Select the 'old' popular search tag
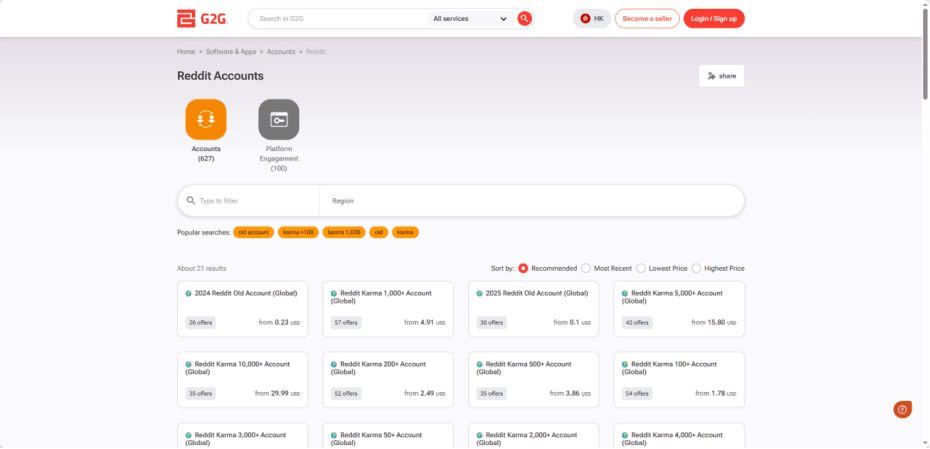The height and width of the screenshot is (449, 930). click(x=378, y=233)
